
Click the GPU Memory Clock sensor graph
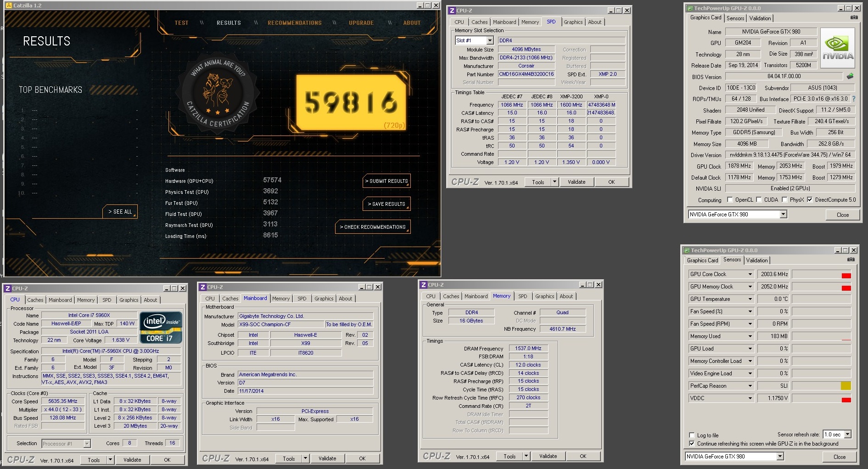(822, 287)
